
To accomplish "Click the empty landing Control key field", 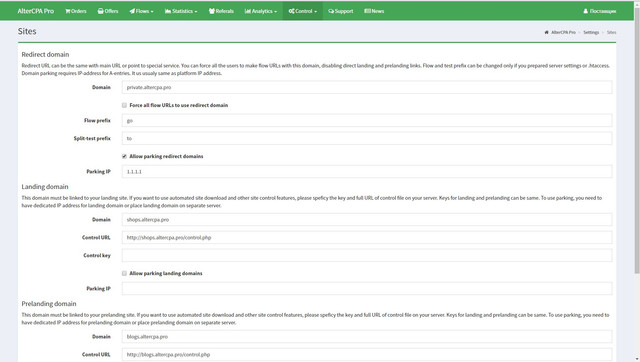I will point(367,255).
